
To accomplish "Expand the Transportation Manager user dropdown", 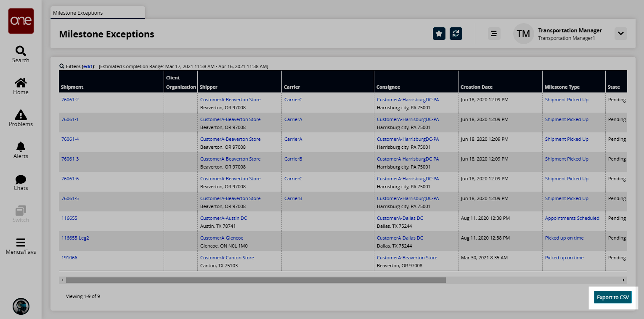I will point(621,34).
